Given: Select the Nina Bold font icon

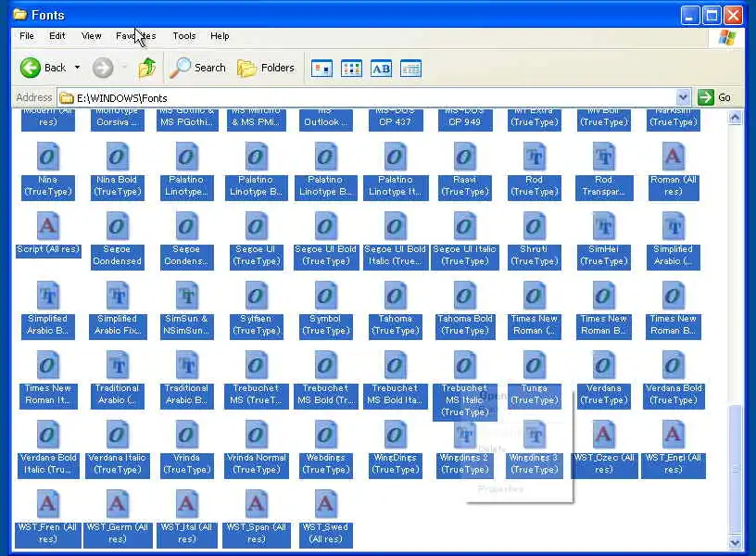Looking at the screenshot, I should [x=117, y=158].
